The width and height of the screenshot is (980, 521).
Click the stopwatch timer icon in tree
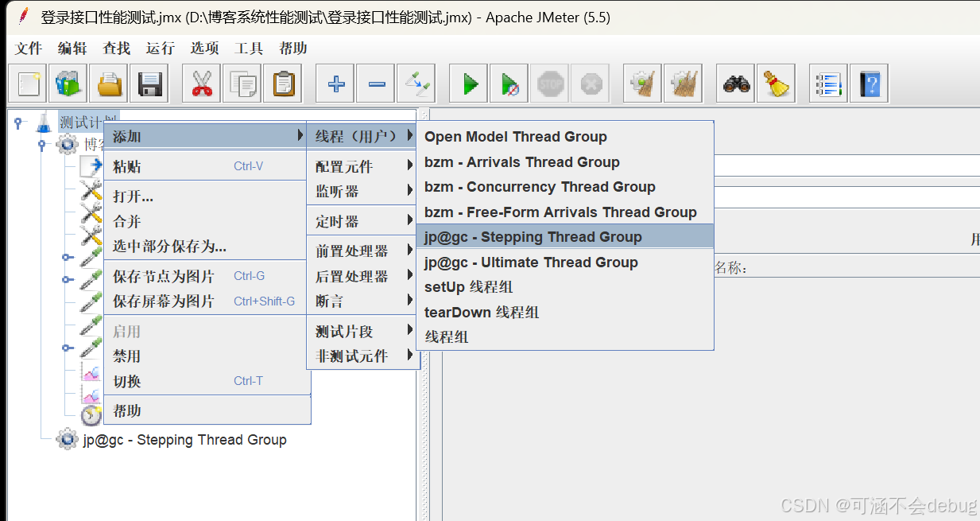point(91,414)
